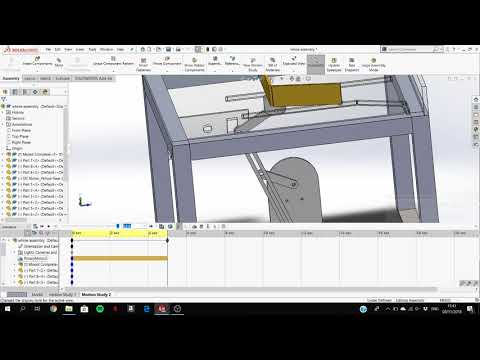Click Play in motion study toolbar
This screenshot has width=480, height=360.
click(x=49, y=226)
